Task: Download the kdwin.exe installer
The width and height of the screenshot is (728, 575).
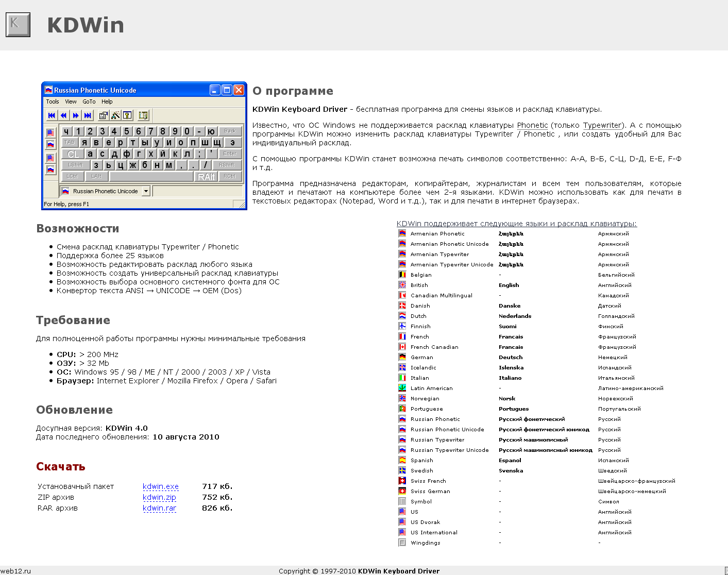Action: pyautogui.click(x=161, y=486)
